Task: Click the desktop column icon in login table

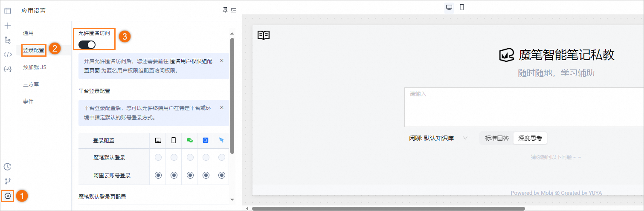Action: (158, 140)
